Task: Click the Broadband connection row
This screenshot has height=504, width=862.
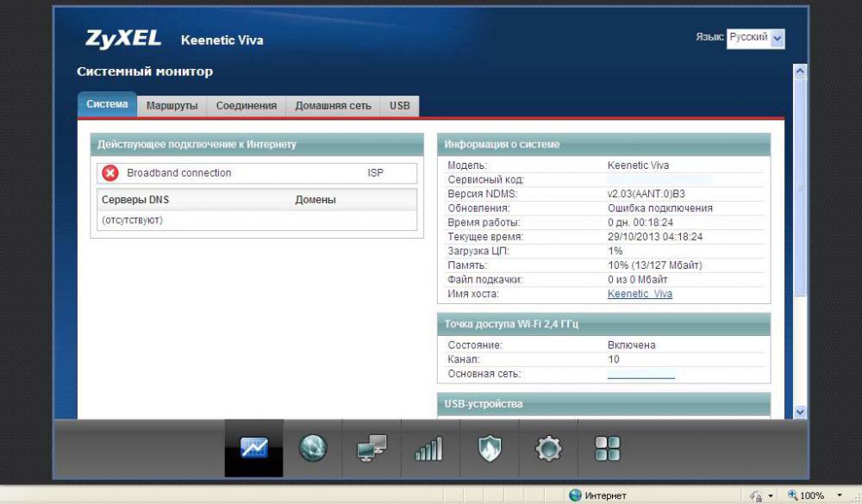Action: [x=257, y=173]
